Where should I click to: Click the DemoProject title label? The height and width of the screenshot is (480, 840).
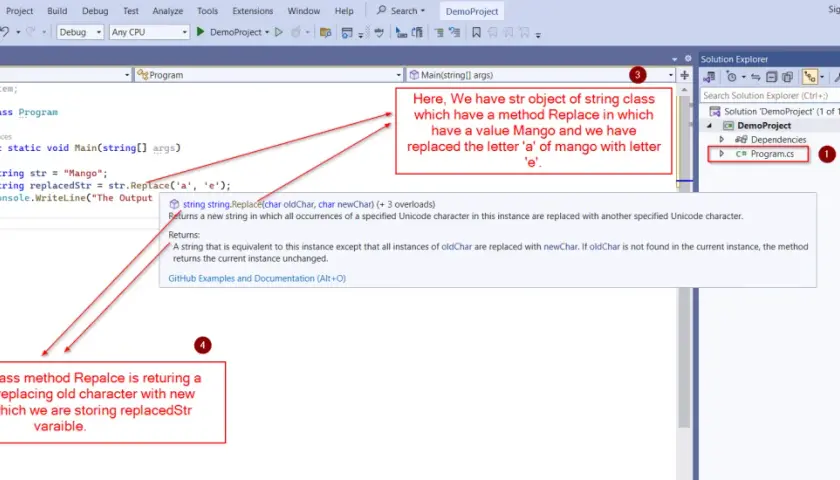[471, 11]
